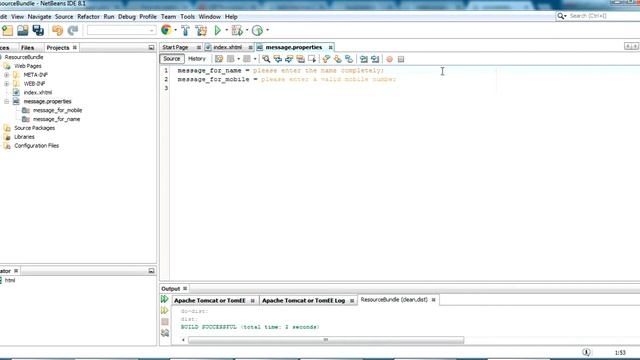Screen dimensions: 640x360
Task: Click the Save All toolbar icon
Action: [x=38, y=30]
